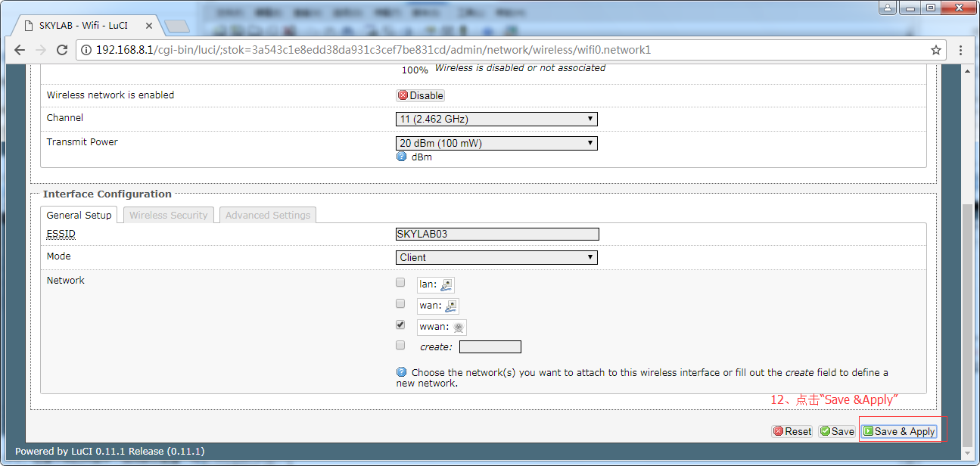Image resolution: width=980 pixels, height=466 pixels.
Task: Enable the lan network checkbox
Action: coord(400,283)
